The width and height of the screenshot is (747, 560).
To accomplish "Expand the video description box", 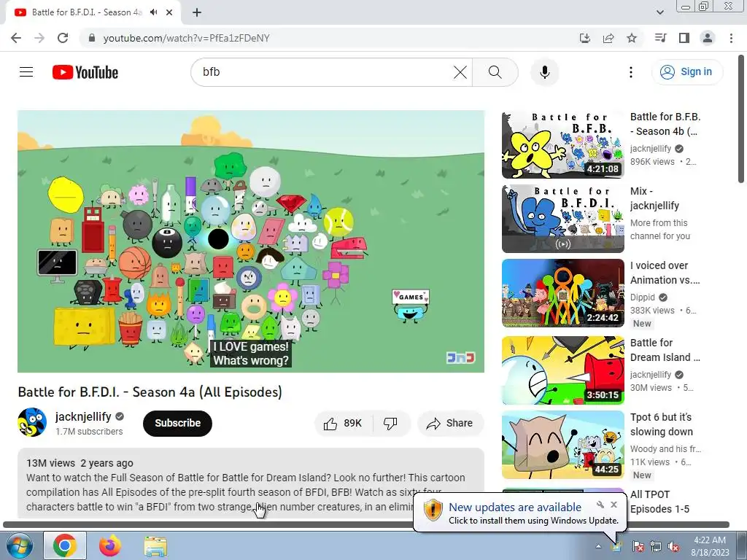I will click(251, 483).
